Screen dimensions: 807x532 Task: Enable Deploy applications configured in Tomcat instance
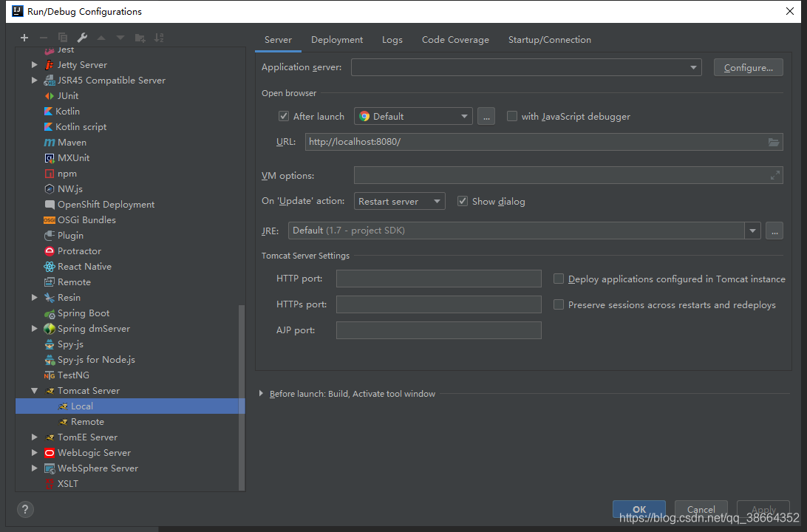pos(559,279)
